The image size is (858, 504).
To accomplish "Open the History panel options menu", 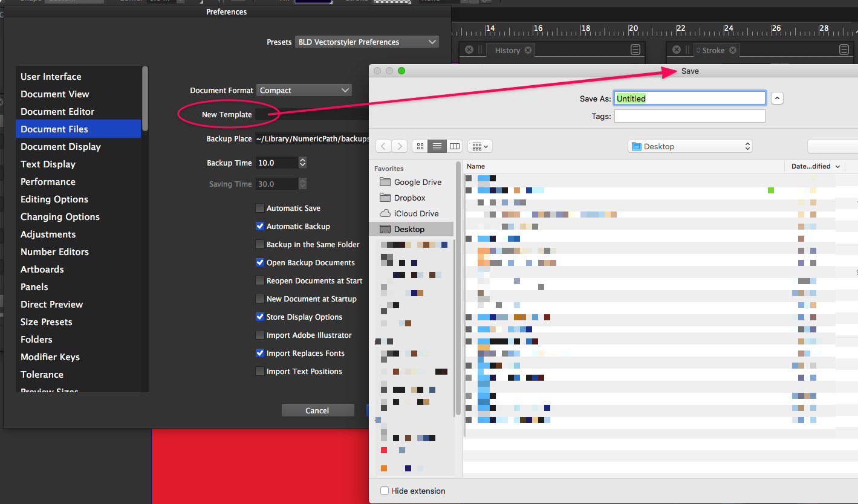I will click(x=635, y=50).
